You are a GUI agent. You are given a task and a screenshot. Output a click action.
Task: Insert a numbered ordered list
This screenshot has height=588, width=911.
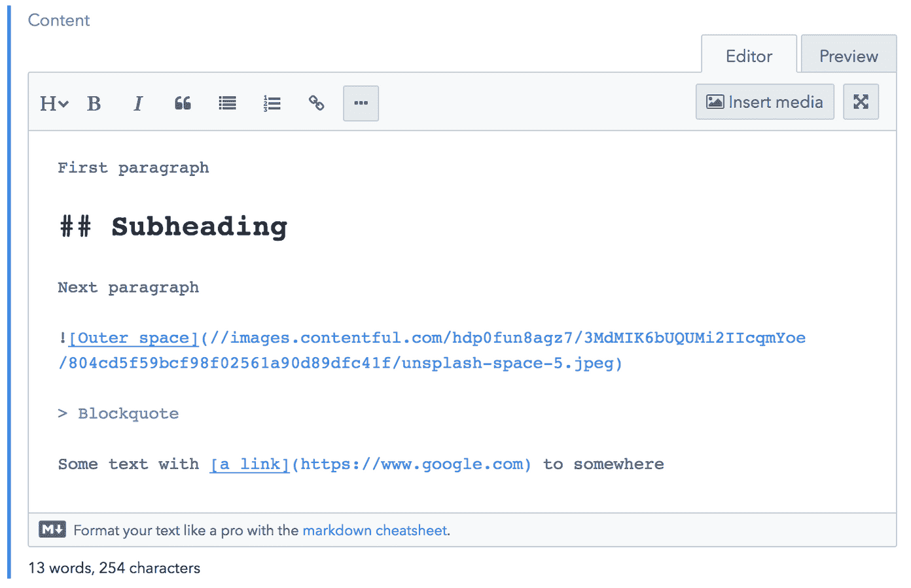click(272, 103)
